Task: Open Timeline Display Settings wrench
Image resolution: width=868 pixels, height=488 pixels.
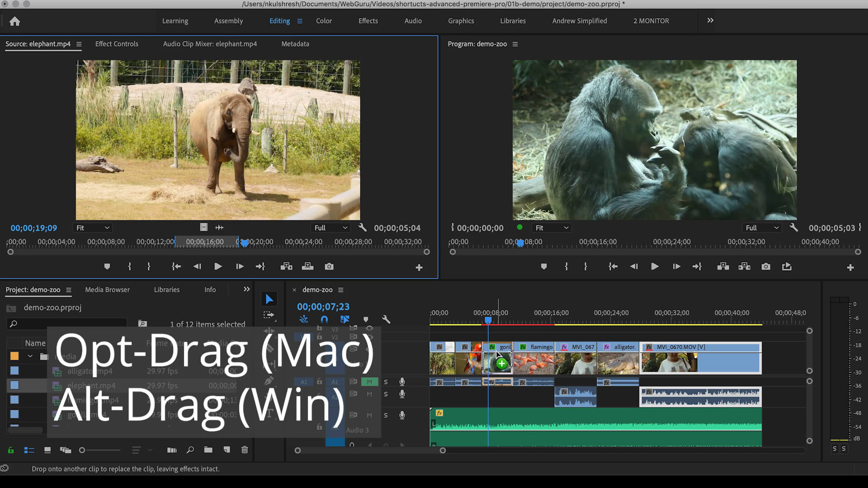Action: point(386,319)
